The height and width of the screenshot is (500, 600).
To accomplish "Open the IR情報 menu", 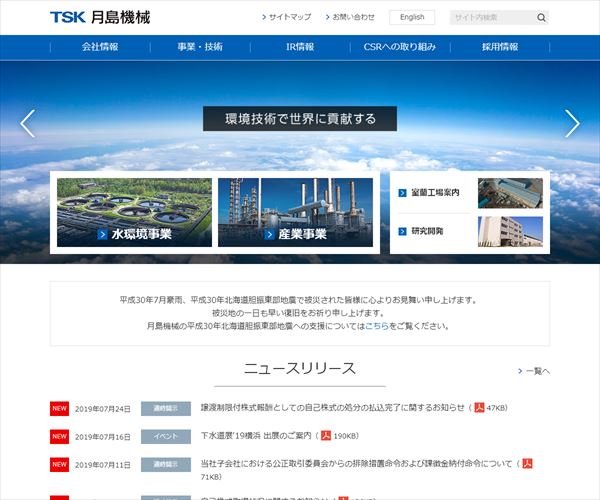I will (300, 47).
